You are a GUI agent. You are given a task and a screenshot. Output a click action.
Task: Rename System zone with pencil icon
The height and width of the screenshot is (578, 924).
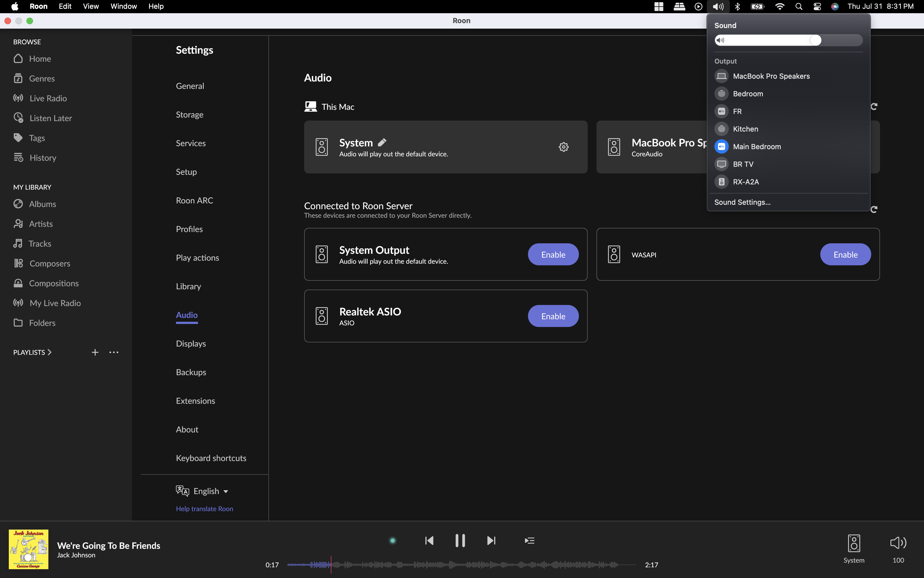(x=382, y=143)
